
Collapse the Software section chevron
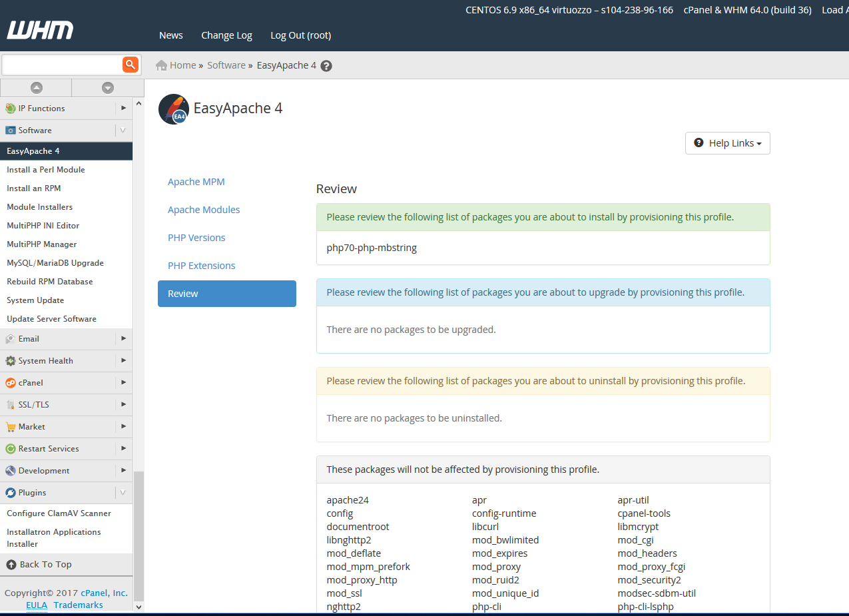(x=123, y=131)
